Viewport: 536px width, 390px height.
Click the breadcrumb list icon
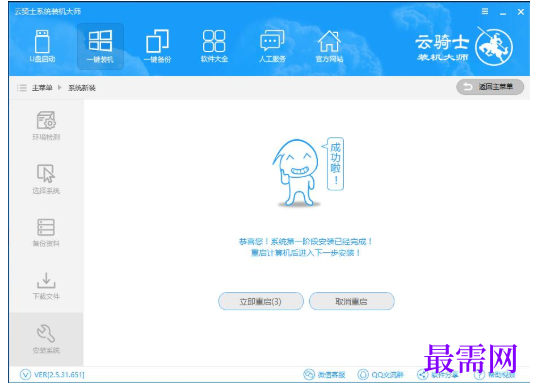(x=22, y=88)
